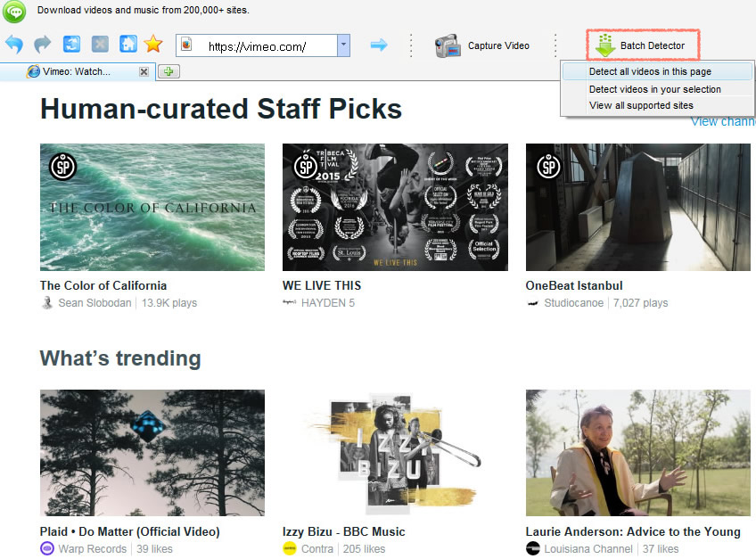
Task: Open the HAYDEN 5 profile link
Action: tap(328, 303)
